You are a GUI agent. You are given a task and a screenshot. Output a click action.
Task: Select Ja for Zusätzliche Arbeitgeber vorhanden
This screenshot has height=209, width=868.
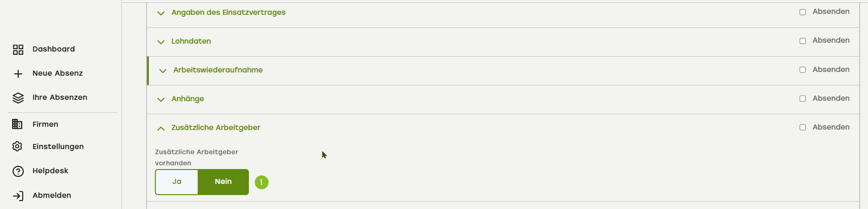click(177, 182)
